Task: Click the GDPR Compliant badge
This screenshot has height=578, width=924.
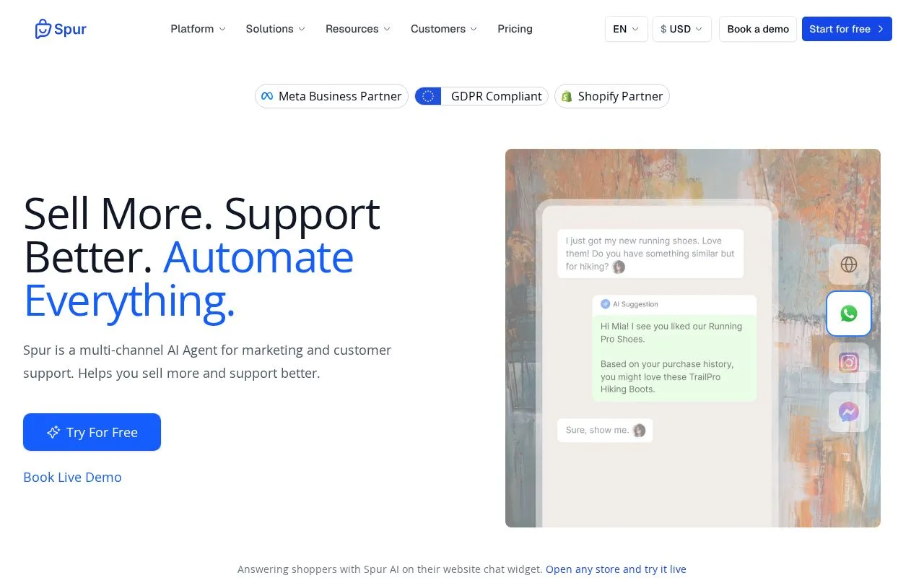Action: click(x=481, y=96)
